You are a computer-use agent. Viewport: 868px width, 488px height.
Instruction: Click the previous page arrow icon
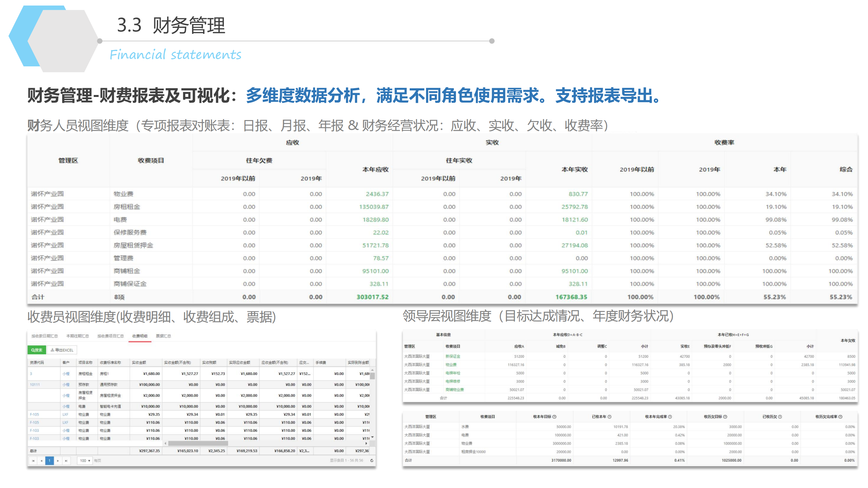[41, 460]
